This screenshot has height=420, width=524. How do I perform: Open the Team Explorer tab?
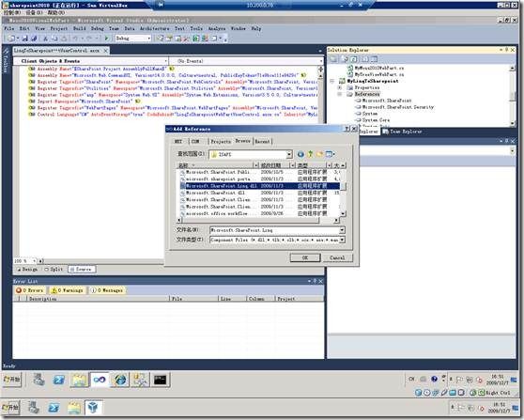[402, 132]
